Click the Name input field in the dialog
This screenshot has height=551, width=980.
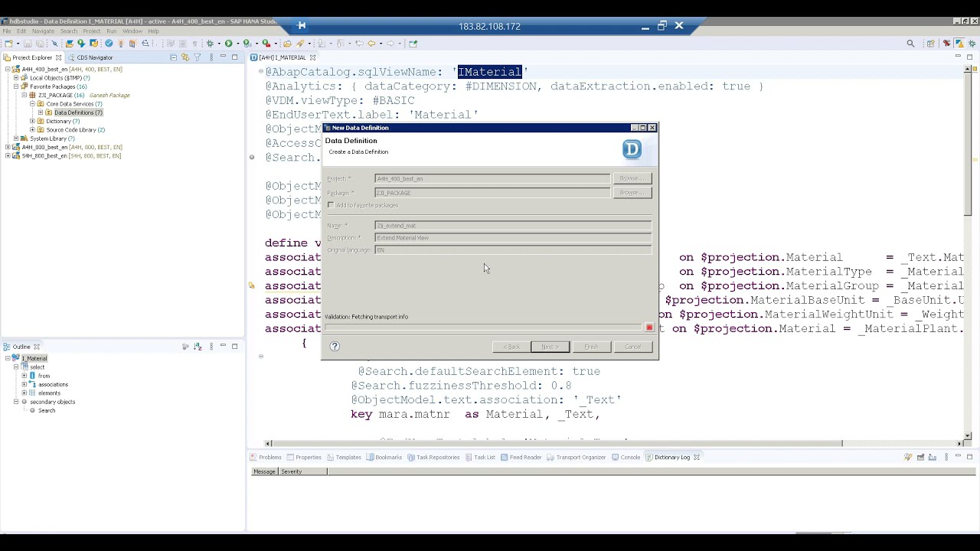coord(513,225)
